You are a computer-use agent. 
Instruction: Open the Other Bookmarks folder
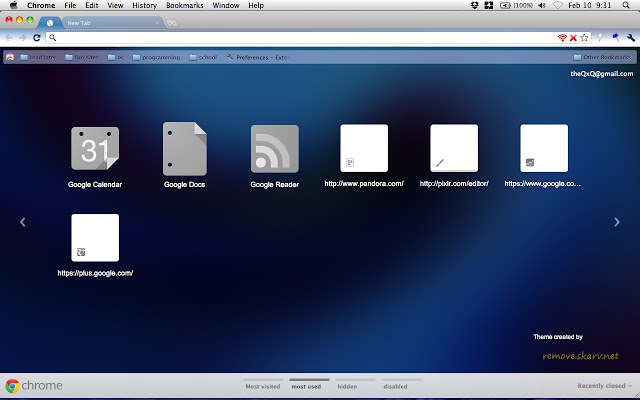pyautogui.click(x=602, y=57)
